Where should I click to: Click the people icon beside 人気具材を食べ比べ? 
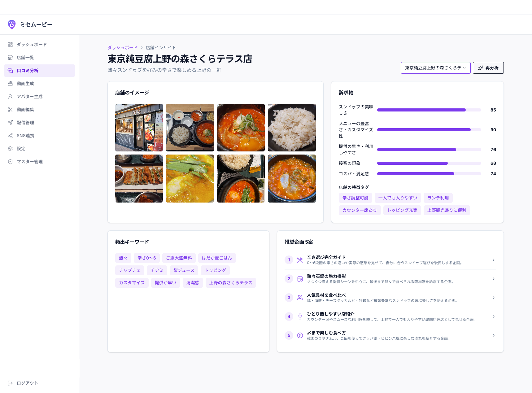click(x=300, y=298)
